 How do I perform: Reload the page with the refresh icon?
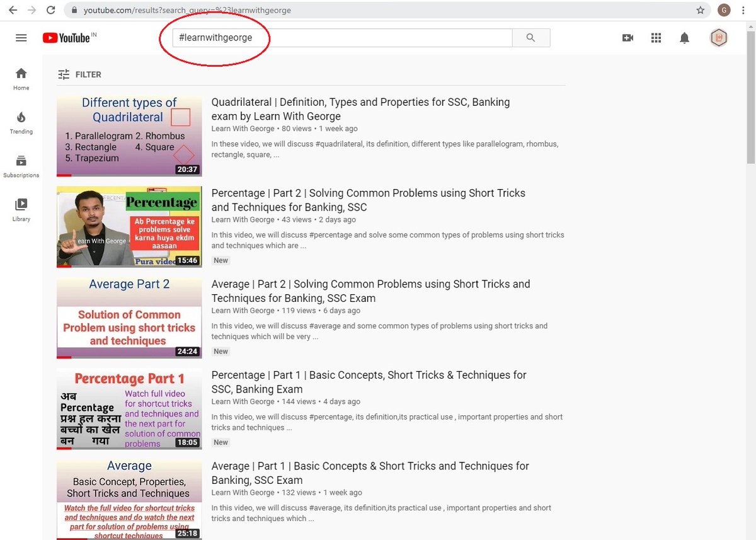[x=50, y=10]
